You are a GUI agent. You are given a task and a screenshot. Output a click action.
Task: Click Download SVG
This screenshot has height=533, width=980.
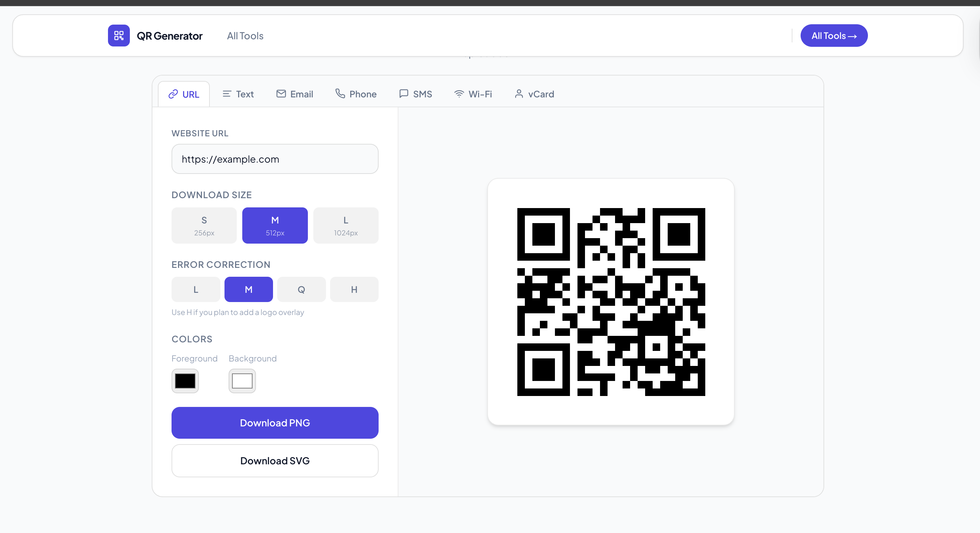(275, 460)
